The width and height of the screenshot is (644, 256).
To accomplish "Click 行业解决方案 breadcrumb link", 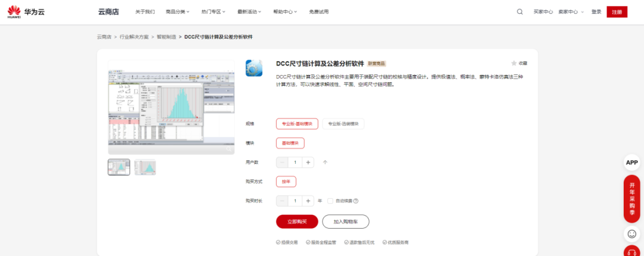I will pyautogui.click(x=134, y=37).
